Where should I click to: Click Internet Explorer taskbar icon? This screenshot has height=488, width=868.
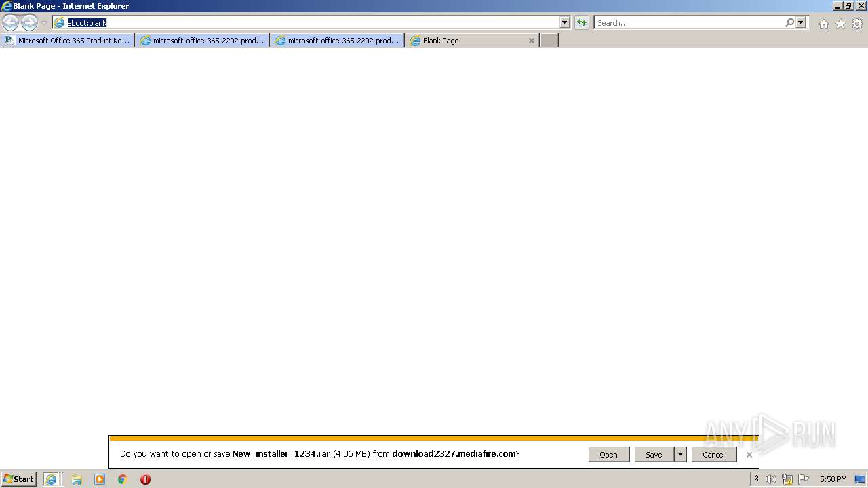pyautogui.click(x=52, y=479)
